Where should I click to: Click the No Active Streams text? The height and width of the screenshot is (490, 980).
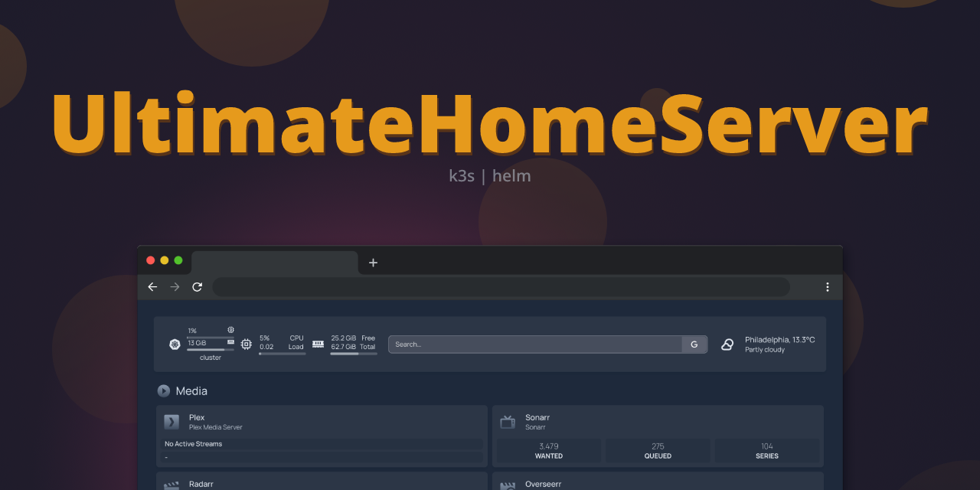click(193, 444)
